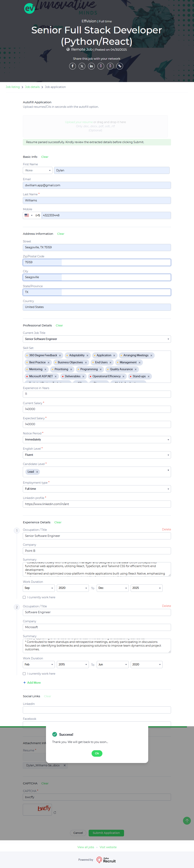Refresh the CAPTCHA image

55,812
